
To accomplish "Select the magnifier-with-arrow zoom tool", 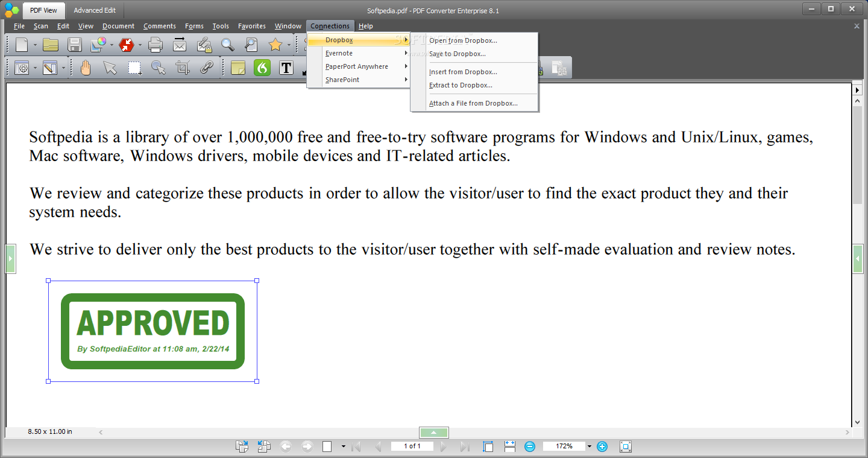I will 159,68.
